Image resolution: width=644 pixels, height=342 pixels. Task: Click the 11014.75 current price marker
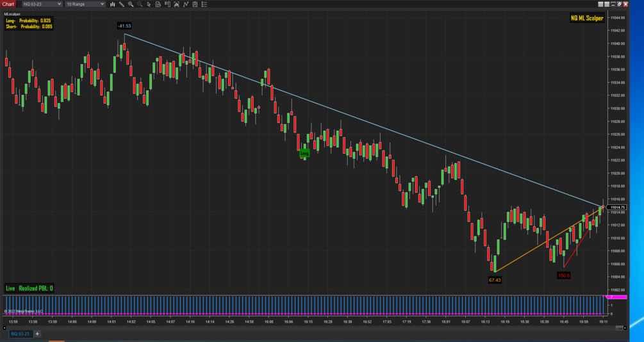pyautogui.click(x=617, y=208)
